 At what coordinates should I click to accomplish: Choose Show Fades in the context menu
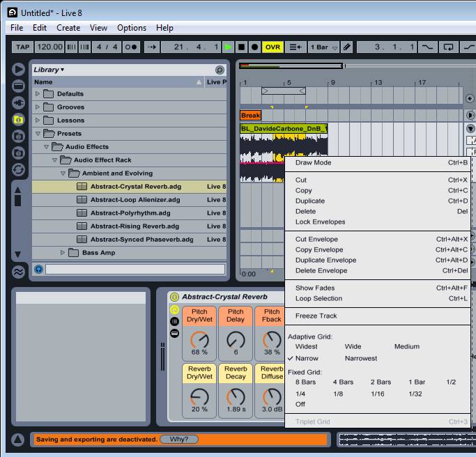coord(378,288)
